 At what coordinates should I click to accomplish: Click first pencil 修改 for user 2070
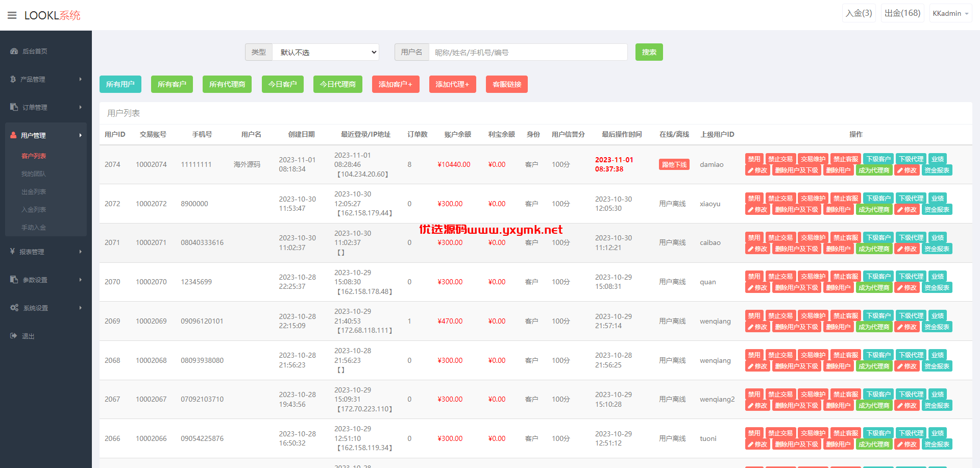[x=758, y=288]
